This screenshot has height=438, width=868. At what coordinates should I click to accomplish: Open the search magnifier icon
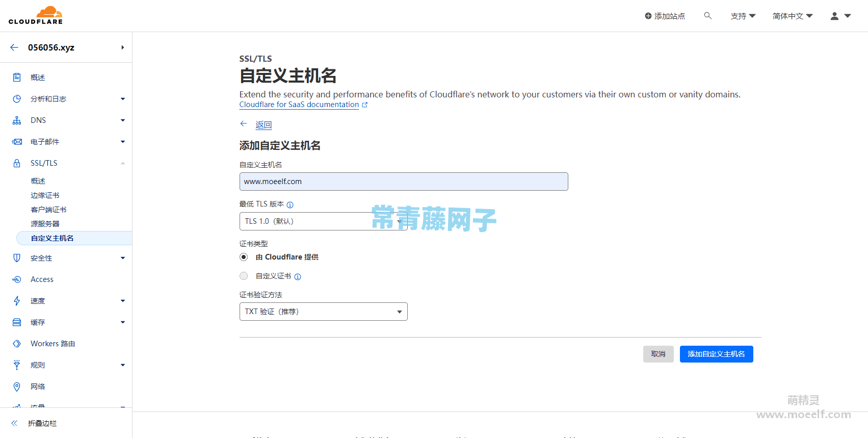point(707,16)
